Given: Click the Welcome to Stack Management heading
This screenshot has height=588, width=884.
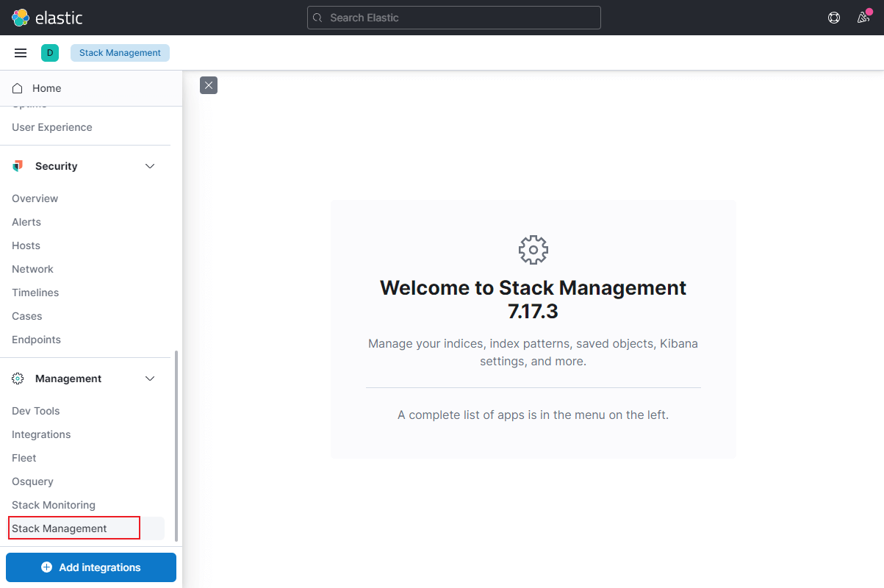Looking at the screenshot, I should 533,299.
